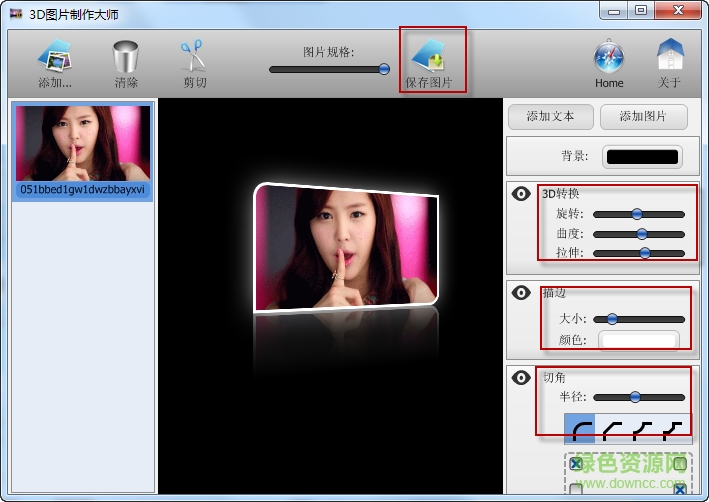Screen dimensions: 709x502
Task: Toggle 3D转换 effect visibility eye
Action: click(521, 194)
